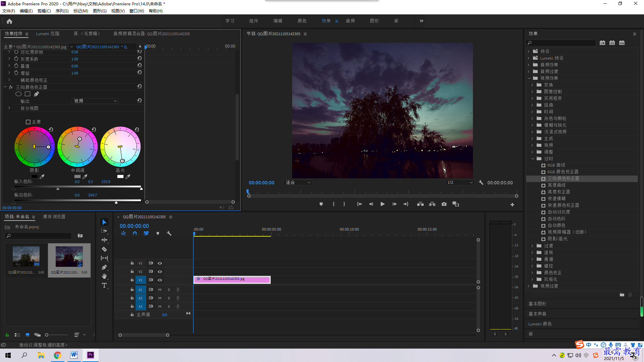Image resolution: width=644 pixels, height=362 pixels.
Task: Select the Track Select Forward tool
Action: 104,231
